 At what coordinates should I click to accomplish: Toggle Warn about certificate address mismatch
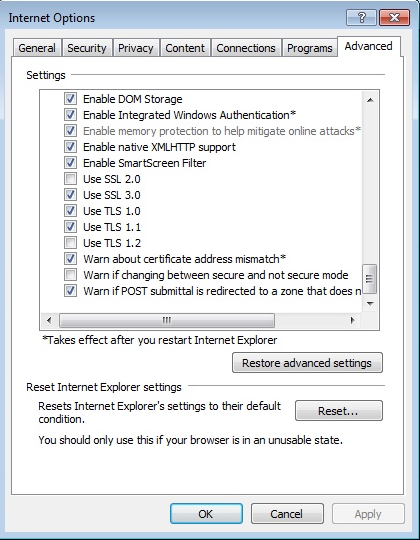[71, 259]
